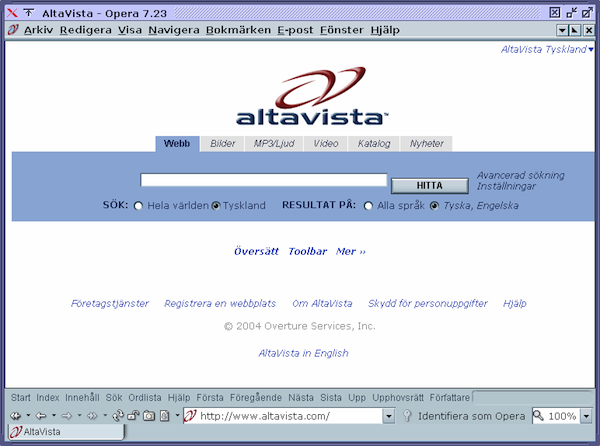Click Ordlista in the navigation bar
Screen dimensions: 600x446
point(145,398)
